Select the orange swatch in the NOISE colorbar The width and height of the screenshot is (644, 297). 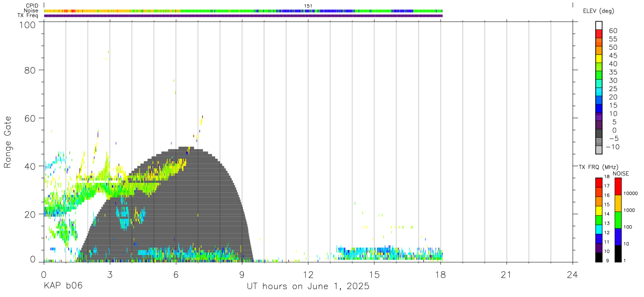618,203
